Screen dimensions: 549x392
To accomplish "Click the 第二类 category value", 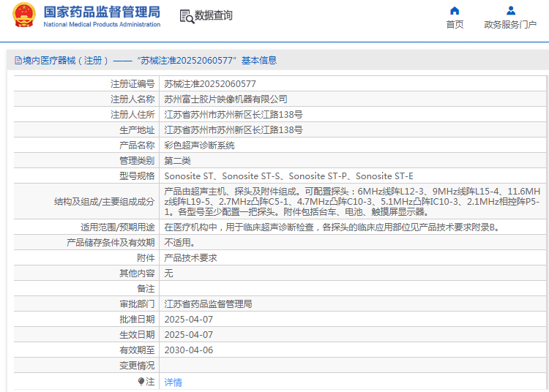I will 178,161.
